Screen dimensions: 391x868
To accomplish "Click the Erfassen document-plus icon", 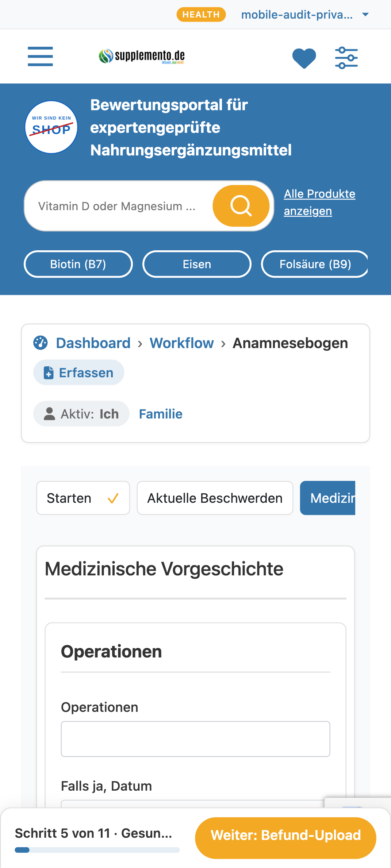I will coord(49,373).
